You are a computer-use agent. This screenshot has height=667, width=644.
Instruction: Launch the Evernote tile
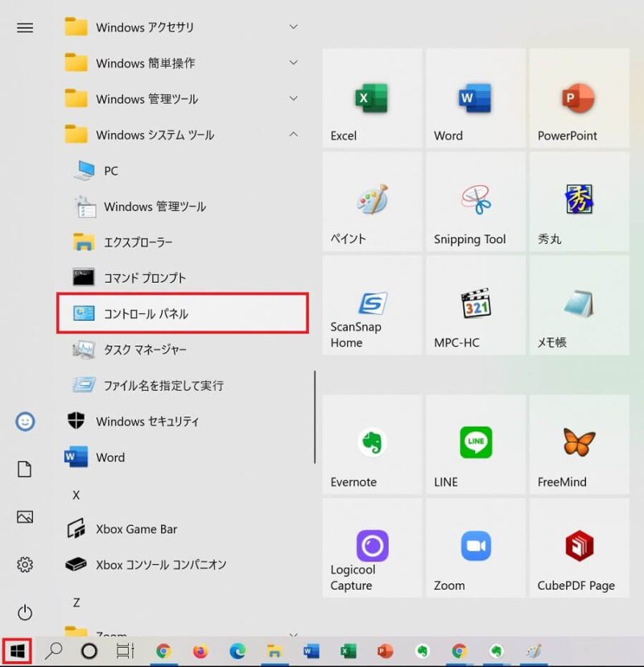[x=372, y=445]
